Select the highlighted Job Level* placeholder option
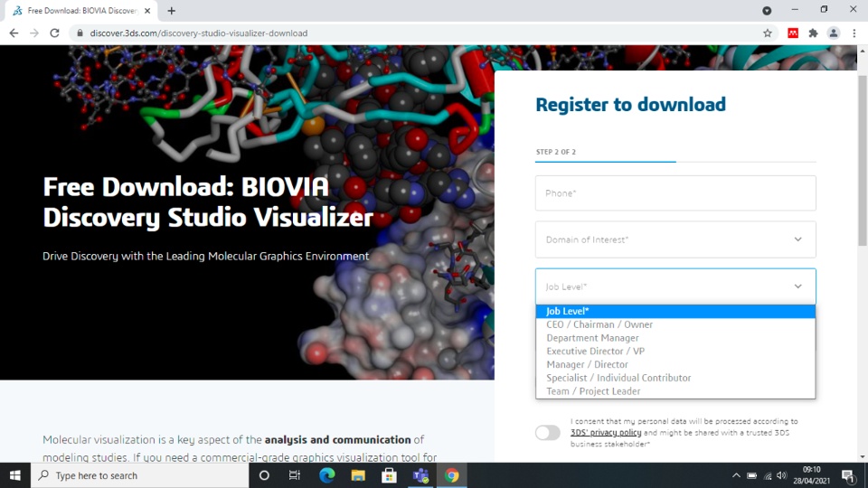The height and width of the screenshot is (488, 868). (675, 311)
